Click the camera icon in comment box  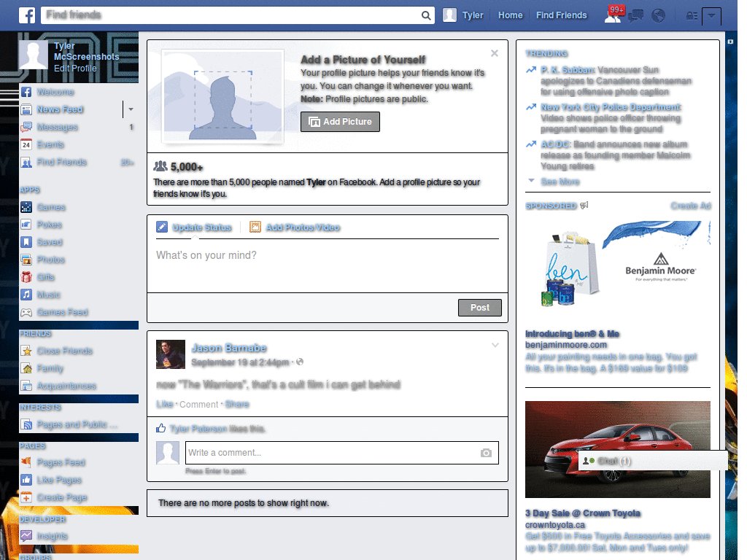[x=486, y=453]
